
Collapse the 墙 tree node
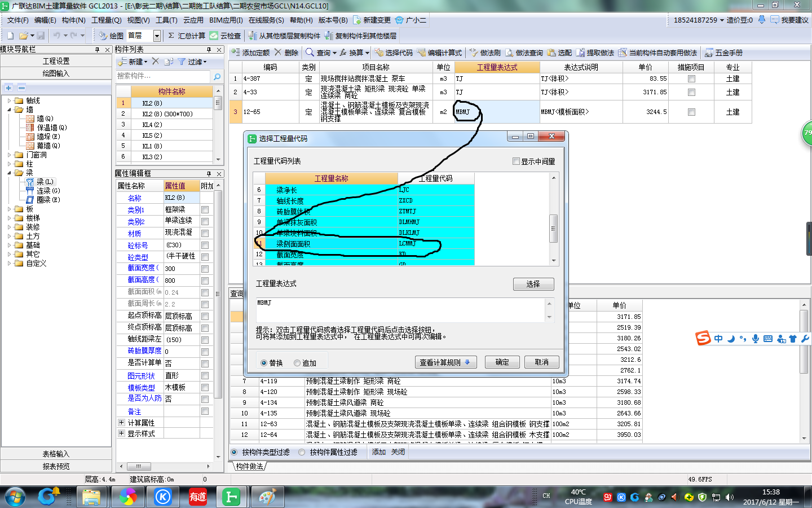(x=9, y=110)
